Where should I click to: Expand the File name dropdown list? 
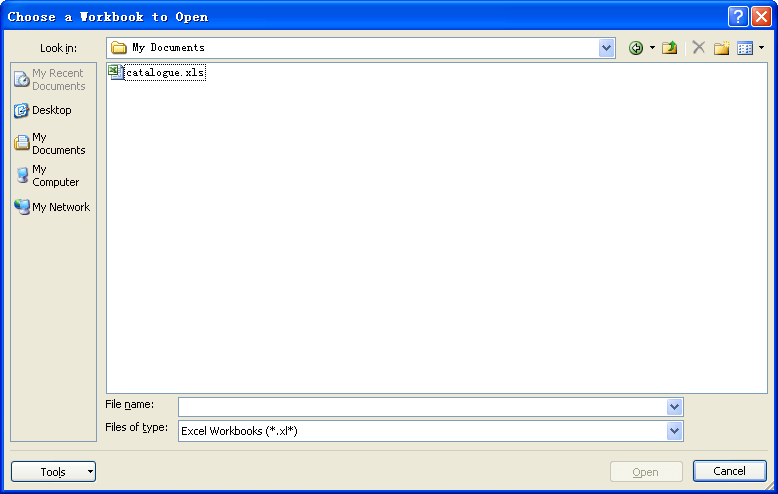674,407
